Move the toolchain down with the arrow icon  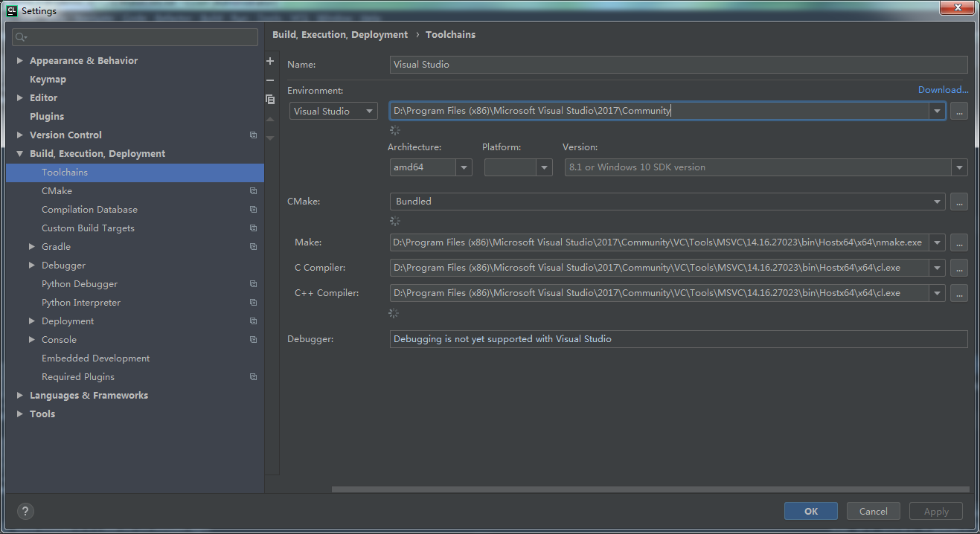point(270,137)
